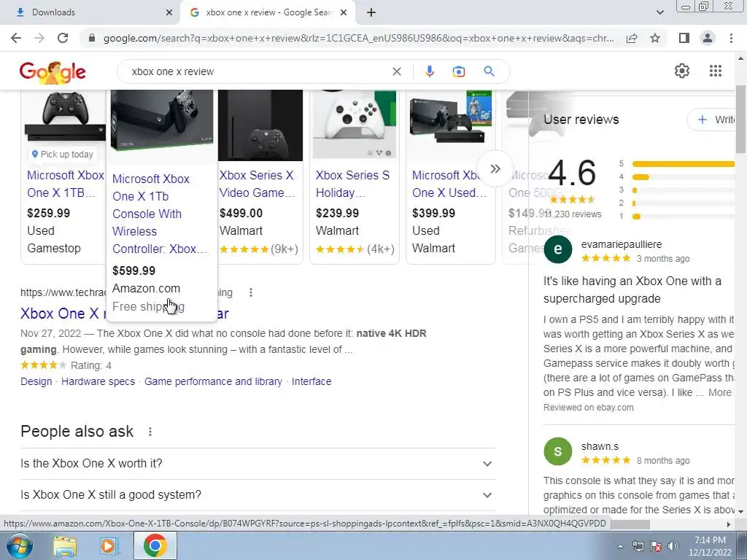Open the volume control in tray
Screen dimensions: 747x560
tap(673, 546)
